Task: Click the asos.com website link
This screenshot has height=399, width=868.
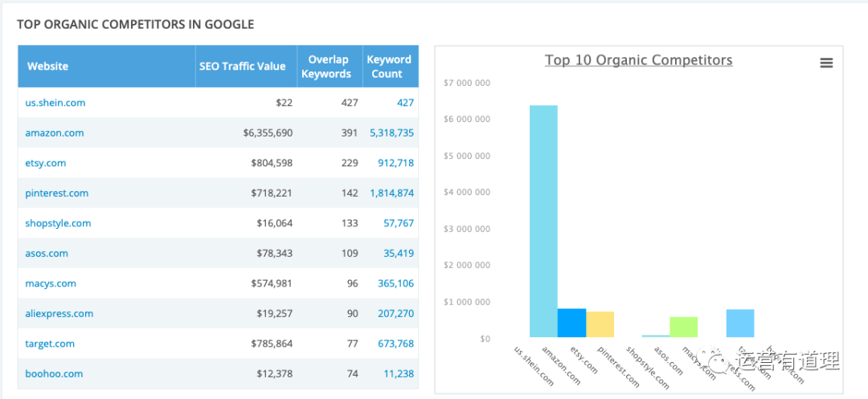Action: [47, 254]
